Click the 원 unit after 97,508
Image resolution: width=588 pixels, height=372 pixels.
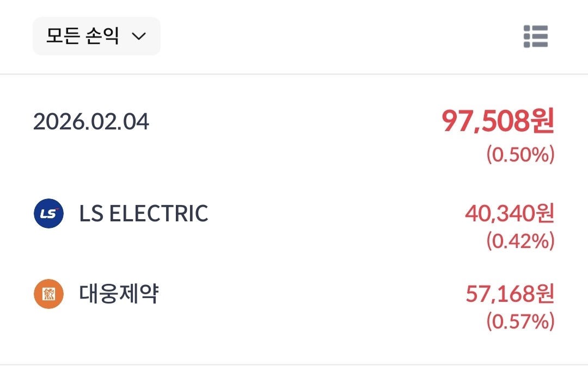(541, 121)
